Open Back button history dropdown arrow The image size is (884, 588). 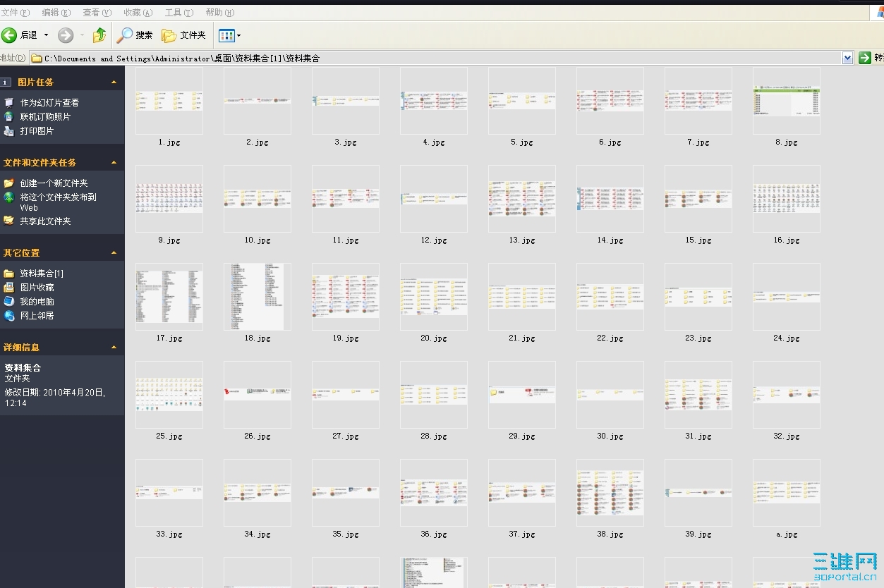tap(47, 35)
